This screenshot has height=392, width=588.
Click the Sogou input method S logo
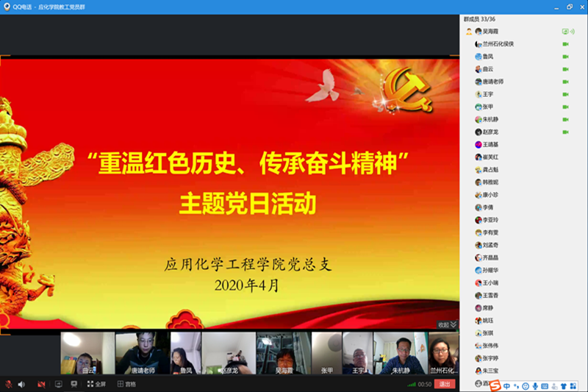pyautogui.click(x=495, y=386)
